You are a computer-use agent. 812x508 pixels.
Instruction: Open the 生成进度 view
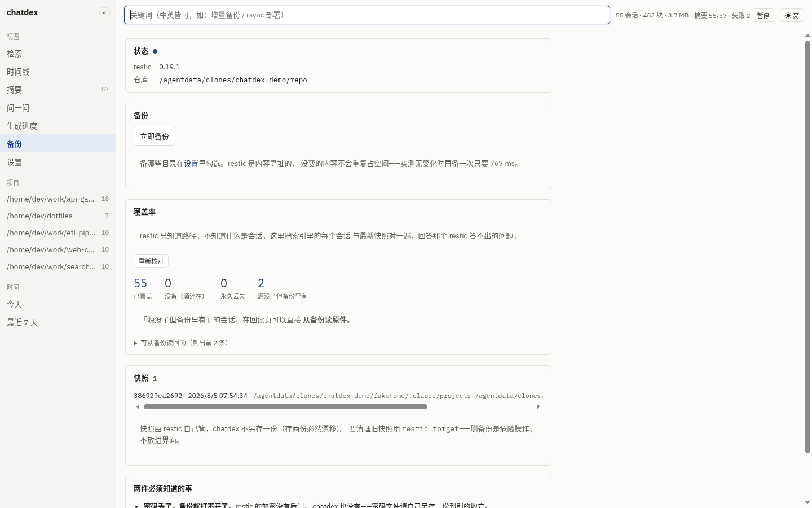point(58,126)
